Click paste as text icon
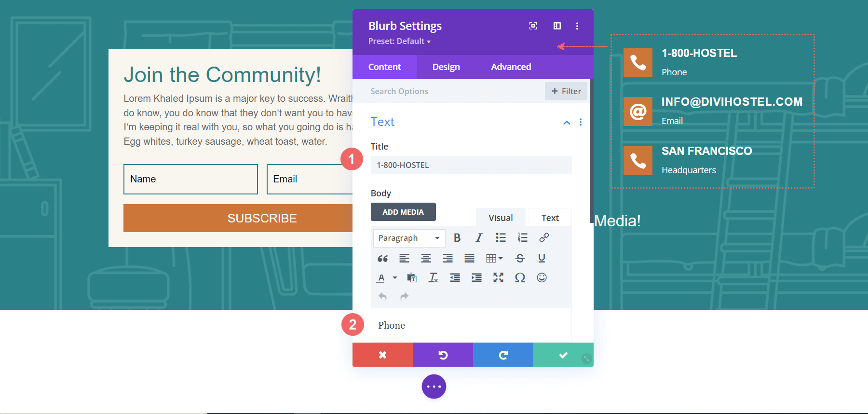The width and height of the screenshot is (868, 414). click(x=412, y=278)
